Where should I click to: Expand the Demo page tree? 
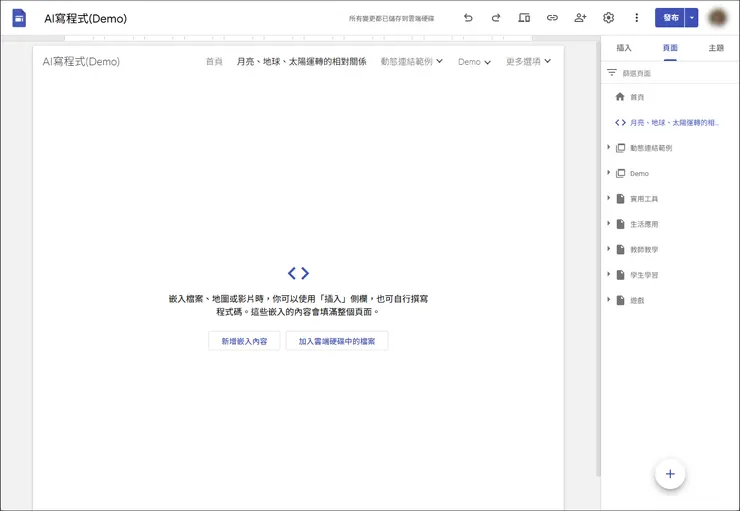pos(608,173)
